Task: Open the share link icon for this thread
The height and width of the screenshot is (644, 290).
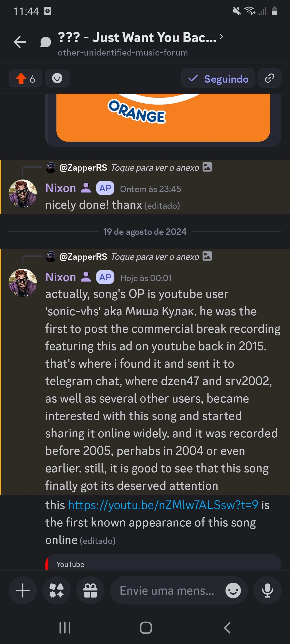Action: (269, 78)
